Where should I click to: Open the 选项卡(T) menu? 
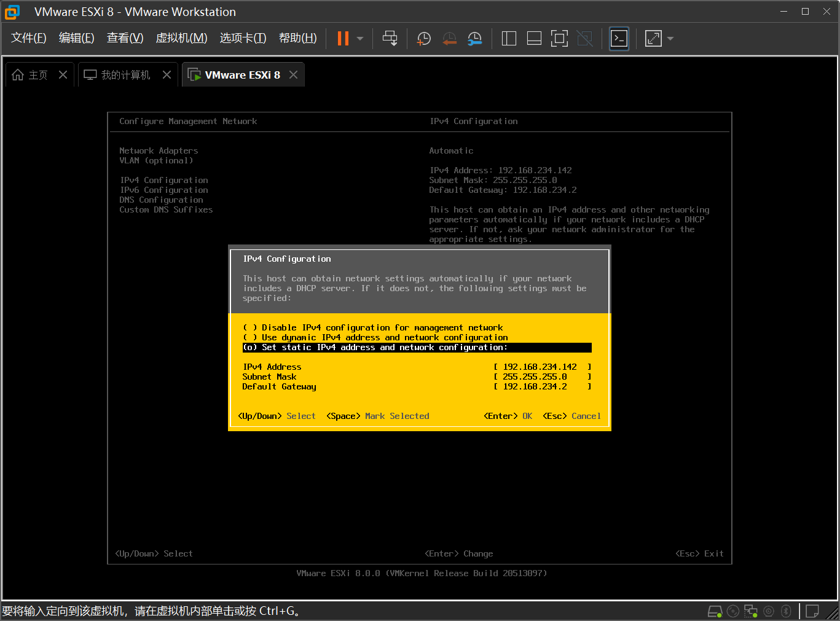point(243,38)
